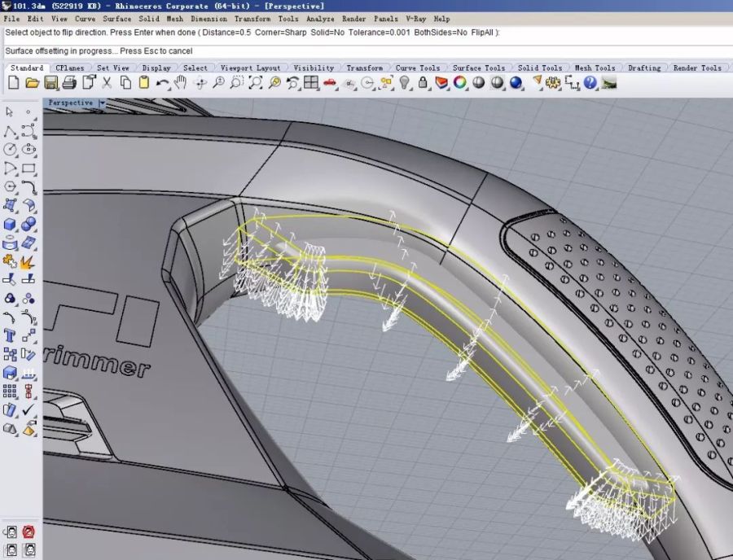The image size is (733, 560).
Task: Select the Pan hand tool
Action: (x=180, y=82)
